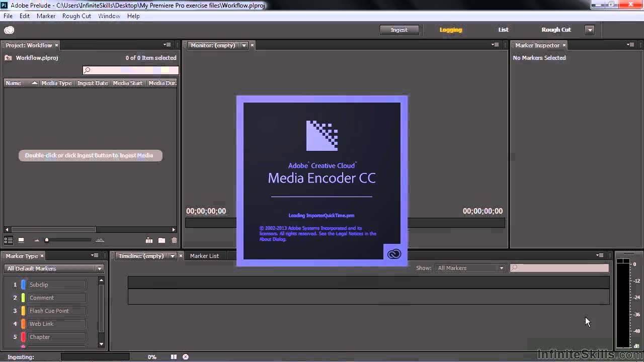Click the yellow Flash Cue Point color
The width and height of the screenshot is (644, 362).
tap(23, 311)
